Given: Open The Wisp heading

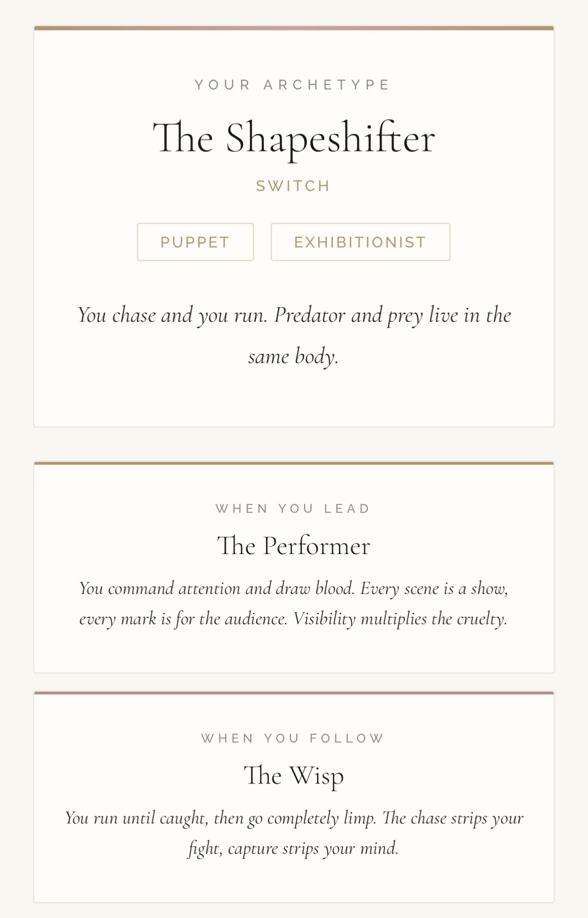Looking at the screenshot, I should click(294, 775).
